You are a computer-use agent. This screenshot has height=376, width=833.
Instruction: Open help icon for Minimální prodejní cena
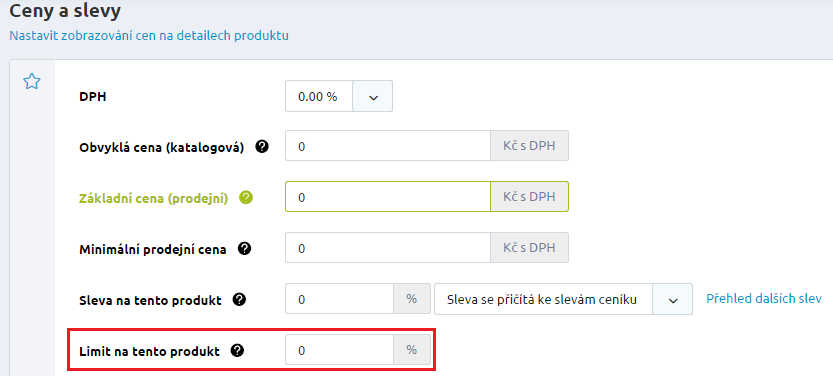click(244, 249)
